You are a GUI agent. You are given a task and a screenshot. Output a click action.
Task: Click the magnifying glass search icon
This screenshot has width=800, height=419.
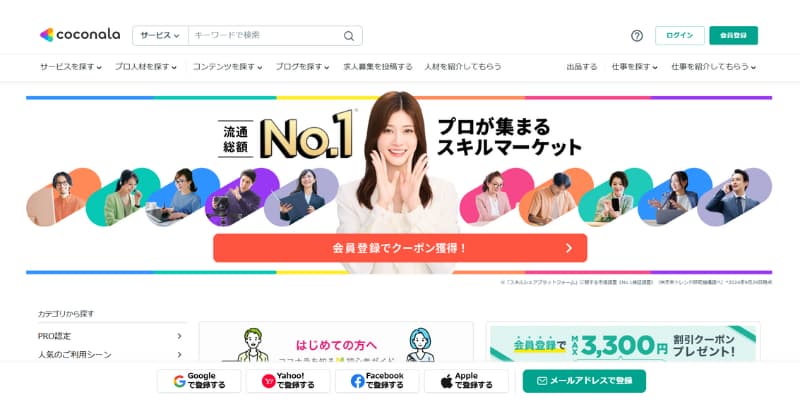(x=348, y=36)
